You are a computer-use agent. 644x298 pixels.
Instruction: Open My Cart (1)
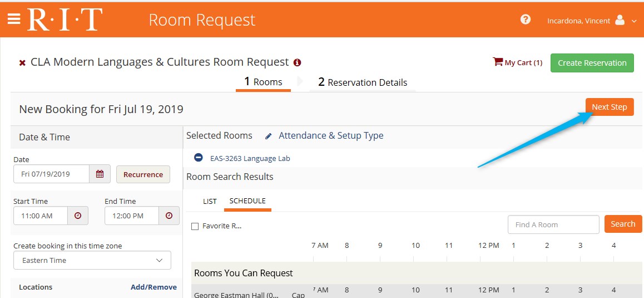[x=523, y=62]
